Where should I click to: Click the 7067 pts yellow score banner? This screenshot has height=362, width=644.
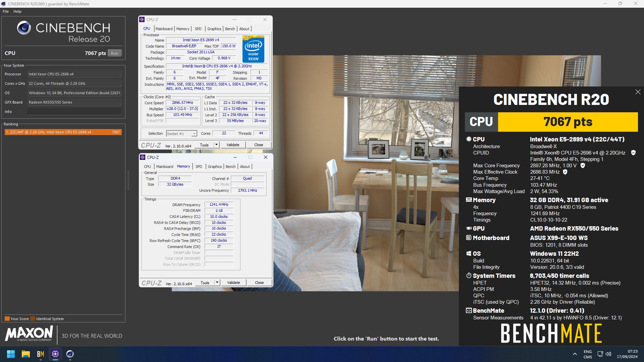[x=568, y=122]
